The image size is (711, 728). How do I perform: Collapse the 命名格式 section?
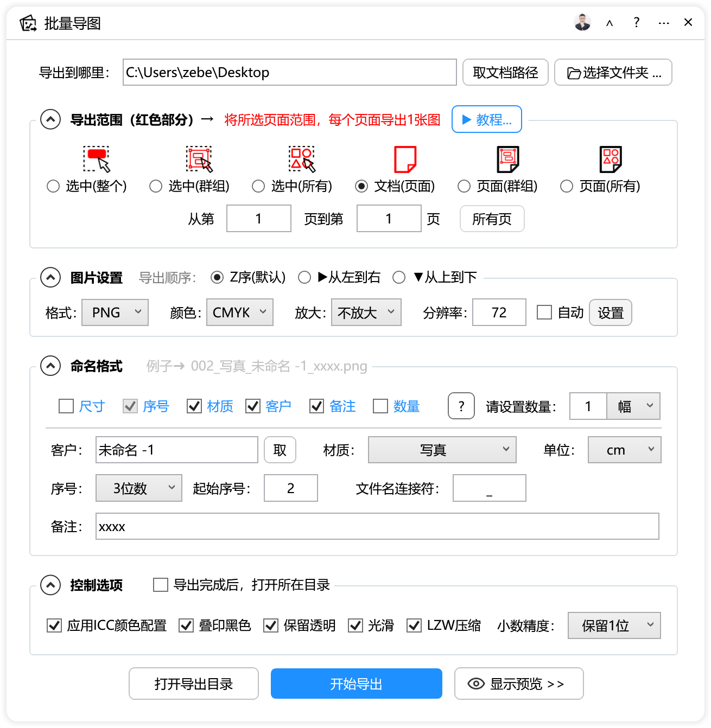pos(50,366)
